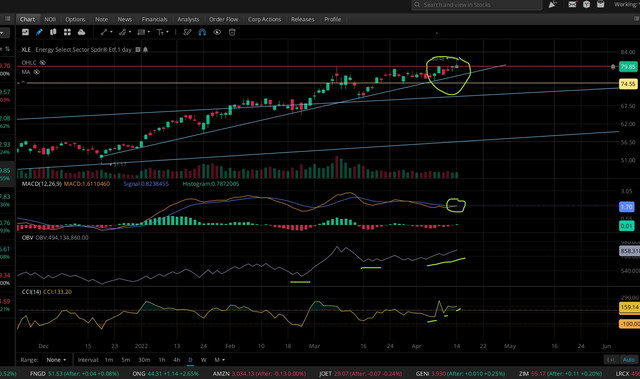Toggle OHLC visibility eye icon
Screen dimensions: 640x379
(42, 62)
